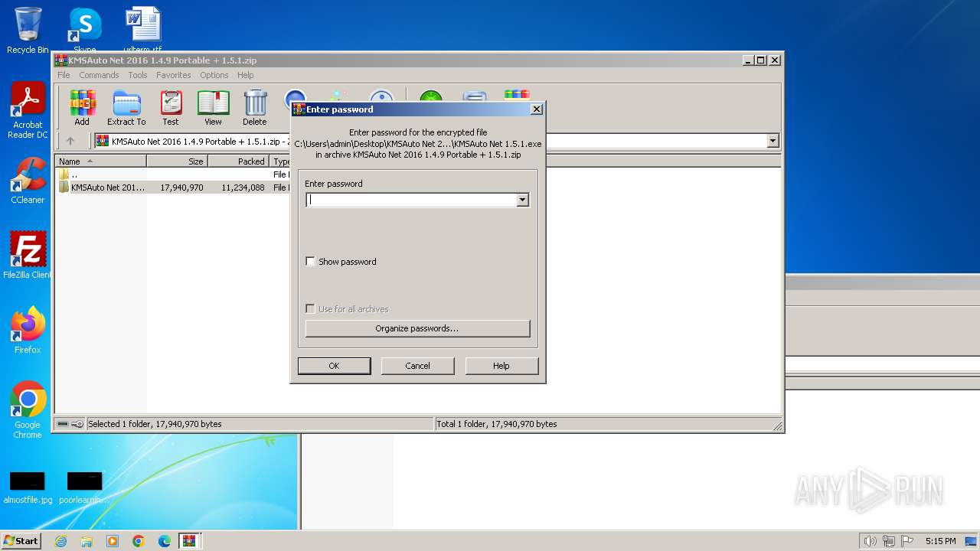This screenshot has height=551, width=980.
Task: Click the up one level arrow
Action: pos(70,141)
